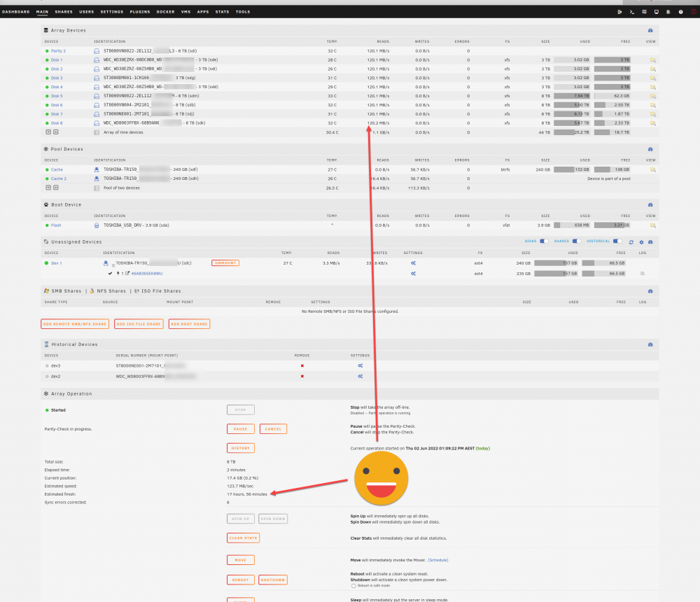Open the Stats menu
Screen dimensions: 700x602
point(223,12)
